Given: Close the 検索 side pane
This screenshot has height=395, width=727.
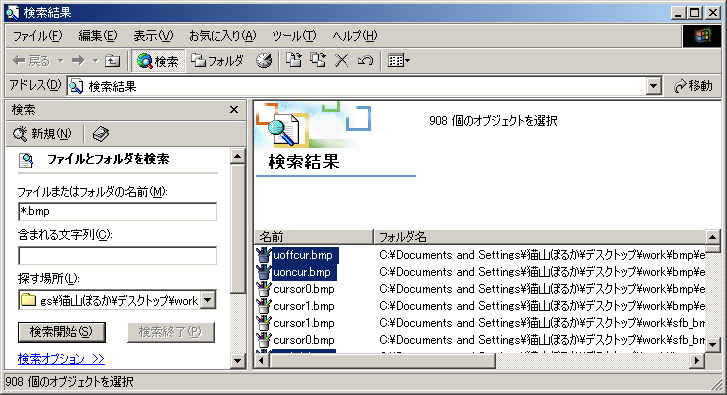Looking at the screenshot, I should tap(234, 110).
